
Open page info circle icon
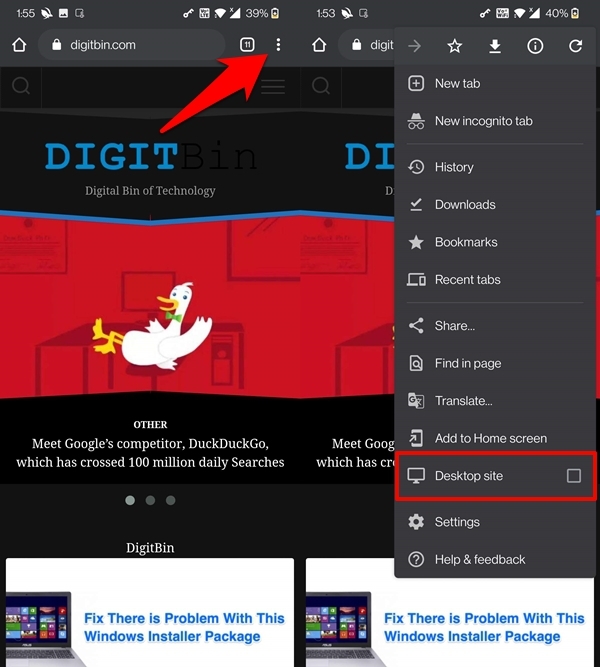pos(535,46)
